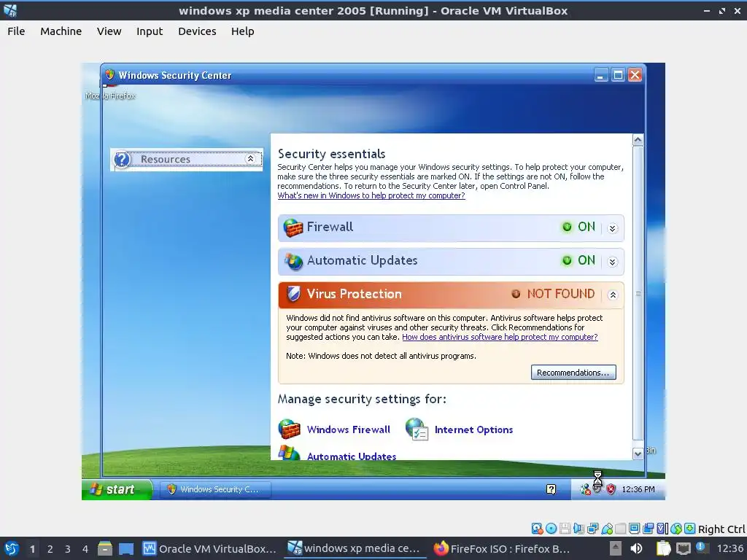The image size is (747, 560).
Task: Click the Resources question mark icon
Action: click(x=123, y=160)
